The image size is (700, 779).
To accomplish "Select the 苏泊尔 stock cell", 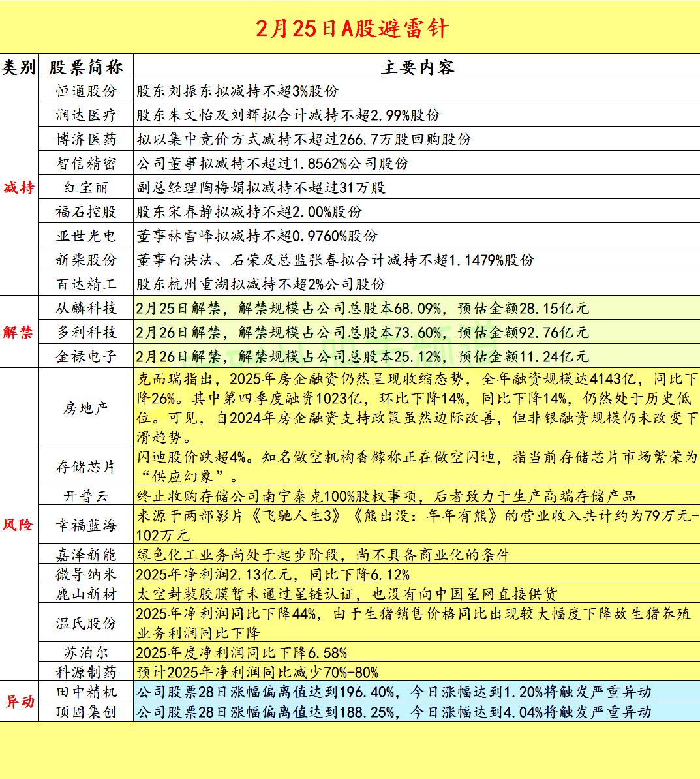I will (87, 651).
